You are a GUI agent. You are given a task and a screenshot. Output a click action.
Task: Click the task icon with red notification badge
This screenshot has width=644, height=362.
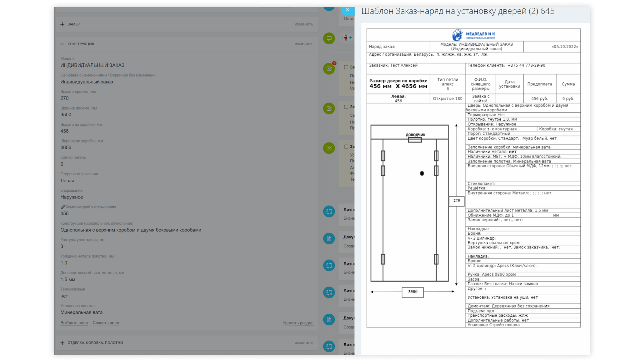(x=329, y=69)
